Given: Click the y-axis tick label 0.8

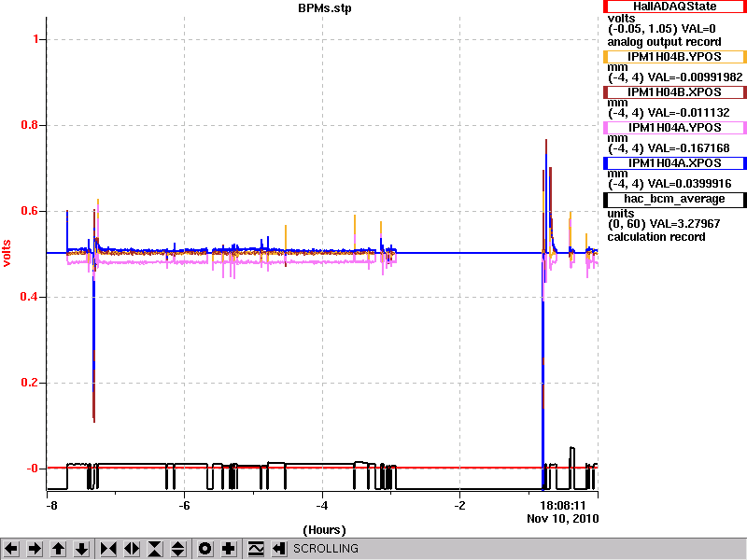Looking at the screenshot, I should 30,125.
